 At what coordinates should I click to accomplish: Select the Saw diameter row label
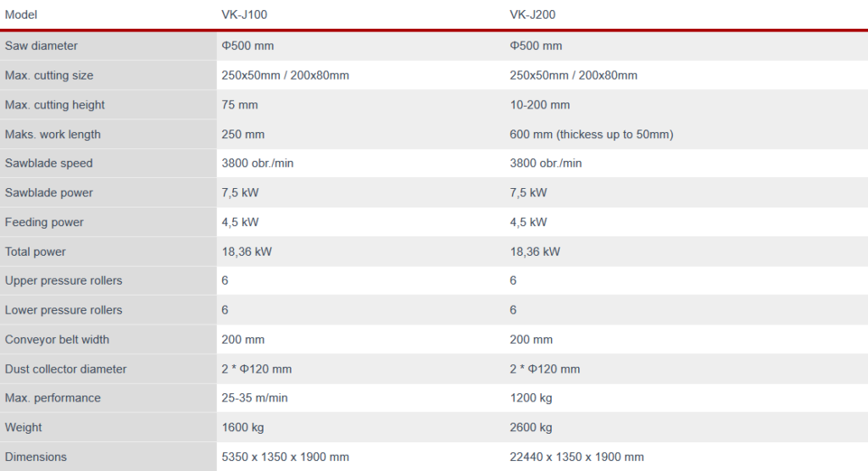[x=42, y=46]
